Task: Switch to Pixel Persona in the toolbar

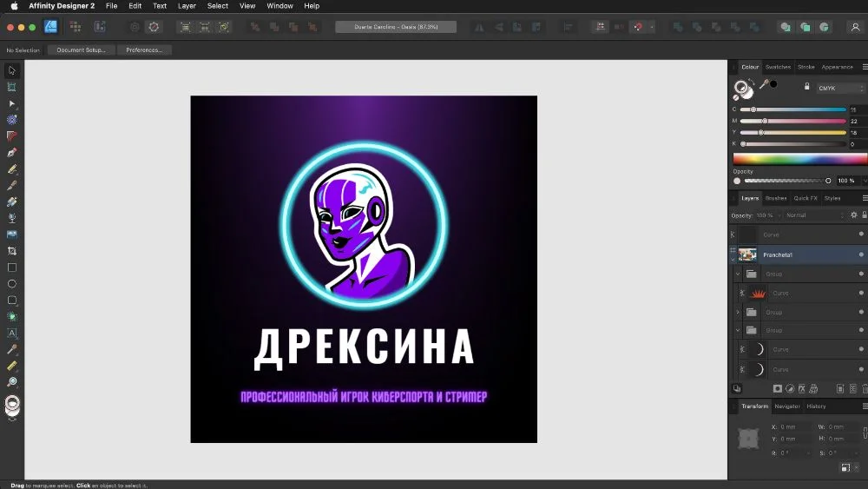Action: click(76, 27)
